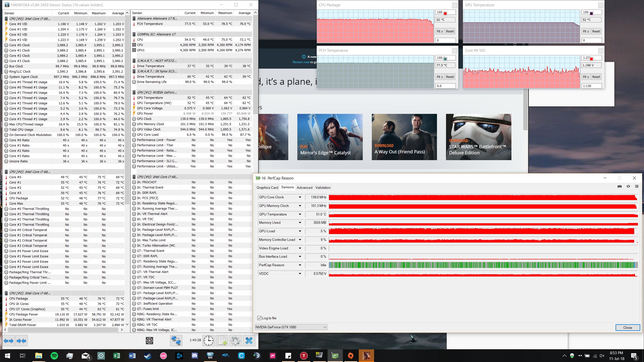The width and height of the screenshot is (644, 362).
Task: Open Discord from the taskbar
Action: pos(194,355)
